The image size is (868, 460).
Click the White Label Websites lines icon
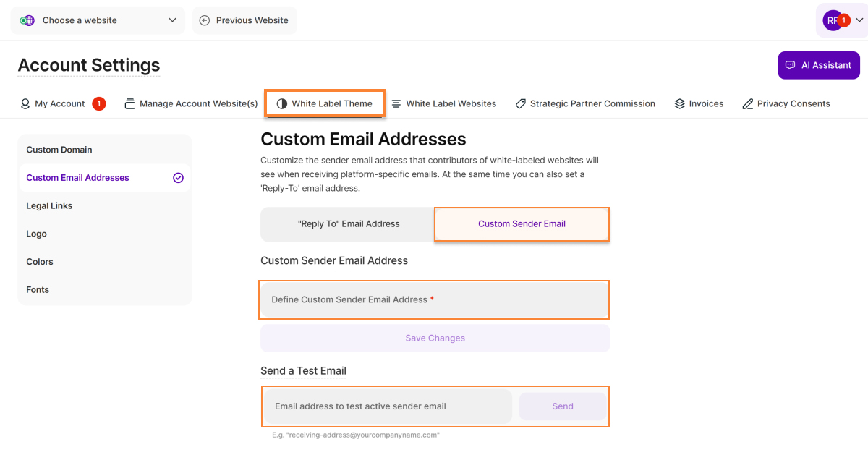click(396, 104)
